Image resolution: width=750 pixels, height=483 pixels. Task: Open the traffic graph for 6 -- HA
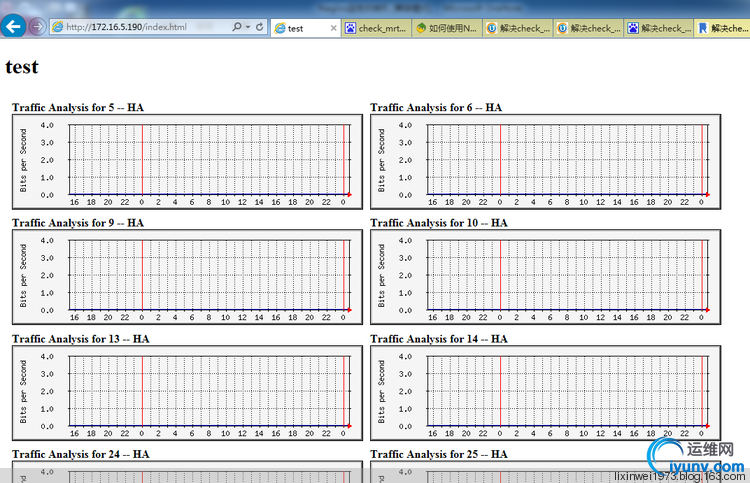(x=546, y=162)
